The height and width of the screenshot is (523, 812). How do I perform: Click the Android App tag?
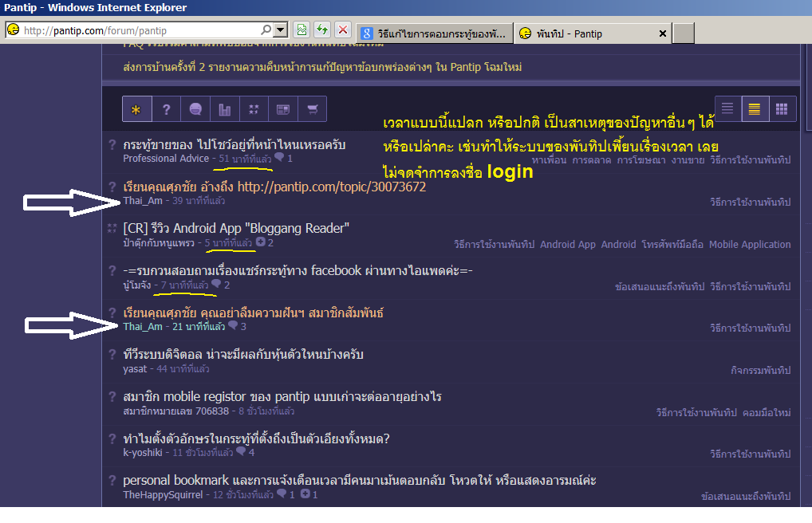(x=568, y=245)
